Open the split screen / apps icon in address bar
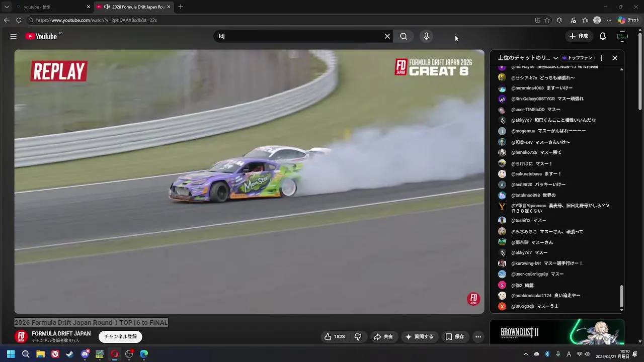The width and height of the screenshot is (644, 362). coord(537,20)
